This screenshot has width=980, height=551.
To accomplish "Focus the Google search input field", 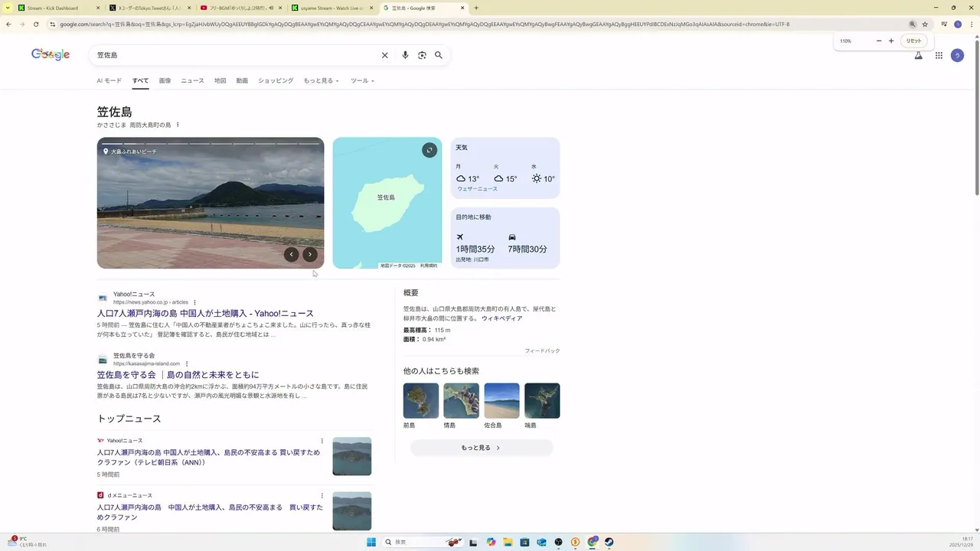I will [236, 55].
